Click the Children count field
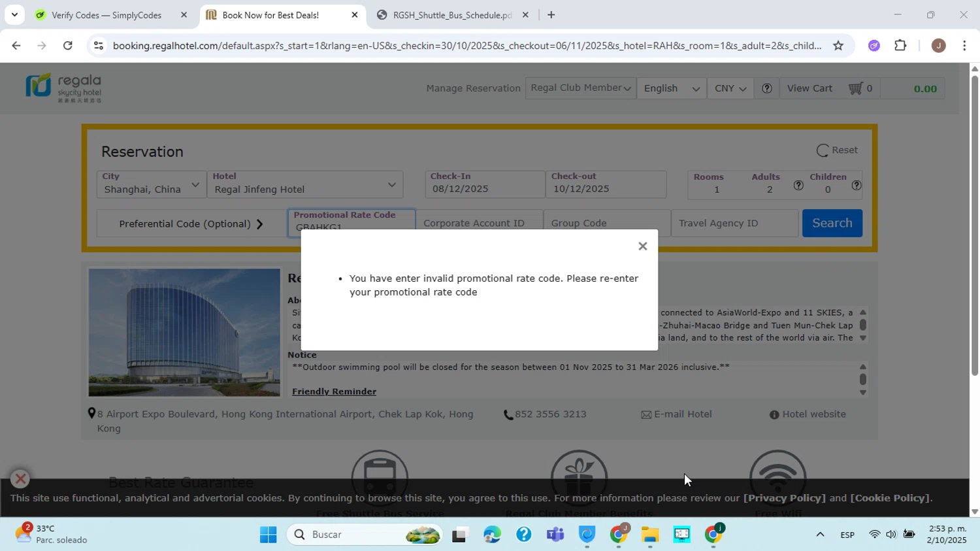980x551 pixels. point(828,190)
